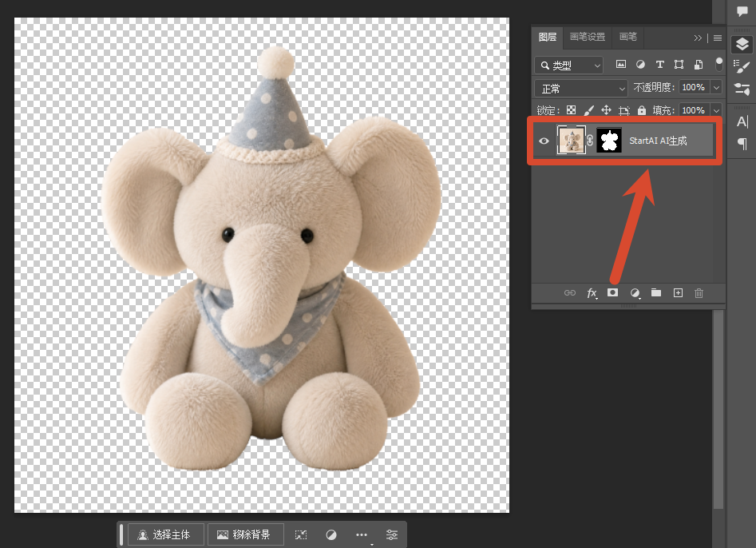Create a new group folder icon
The image size is (756, 548).
click(x=656, y=292)
